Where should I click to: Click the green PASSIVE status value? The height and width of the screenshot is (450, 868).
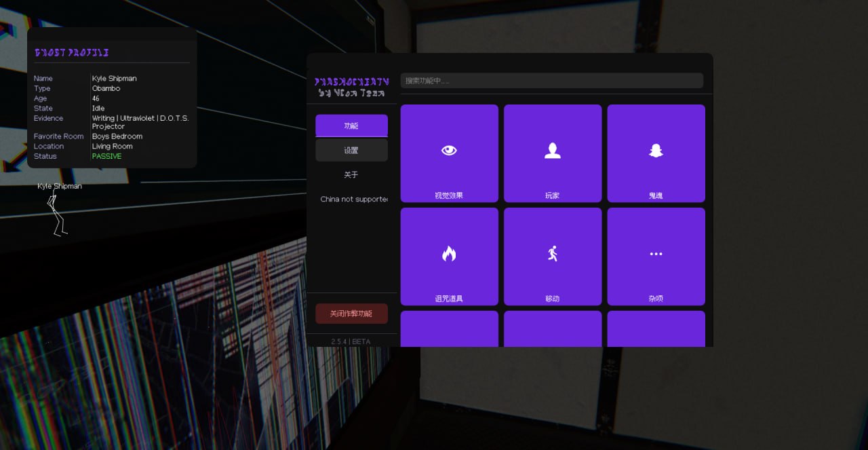click(107, 156)
